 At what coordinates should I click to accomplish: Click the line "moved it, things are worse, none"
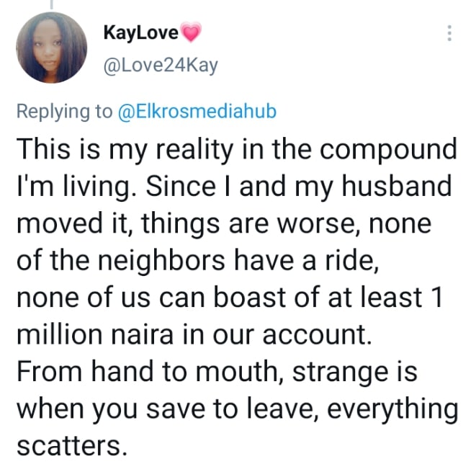coord(223,223)
